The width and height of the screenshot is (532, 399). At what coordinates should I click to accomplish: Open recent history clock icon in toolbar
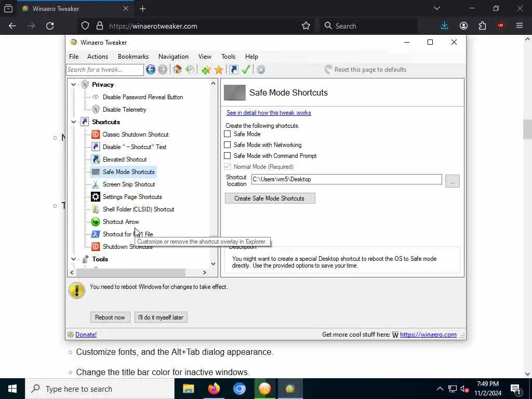coord(190,70)
